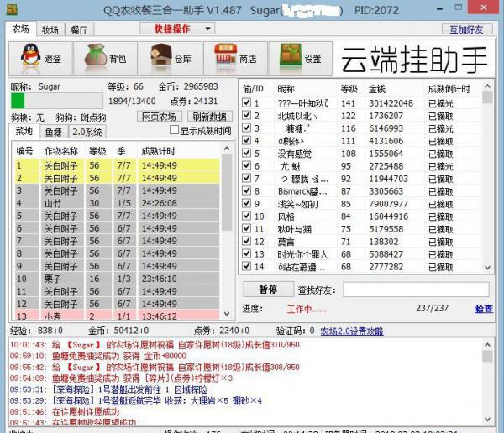Viewport: 504px width, 433px height.
Task: Open the 农场2.0设置攻略 link
Action: coord(352,331)
